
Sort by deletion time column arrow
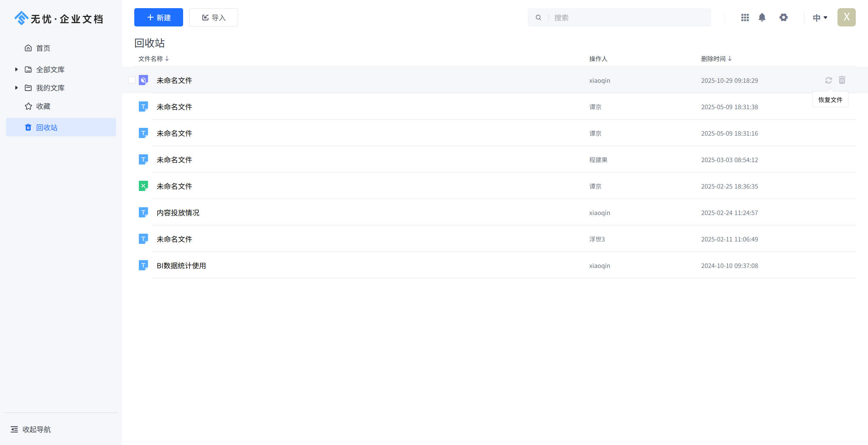point(730,59)
